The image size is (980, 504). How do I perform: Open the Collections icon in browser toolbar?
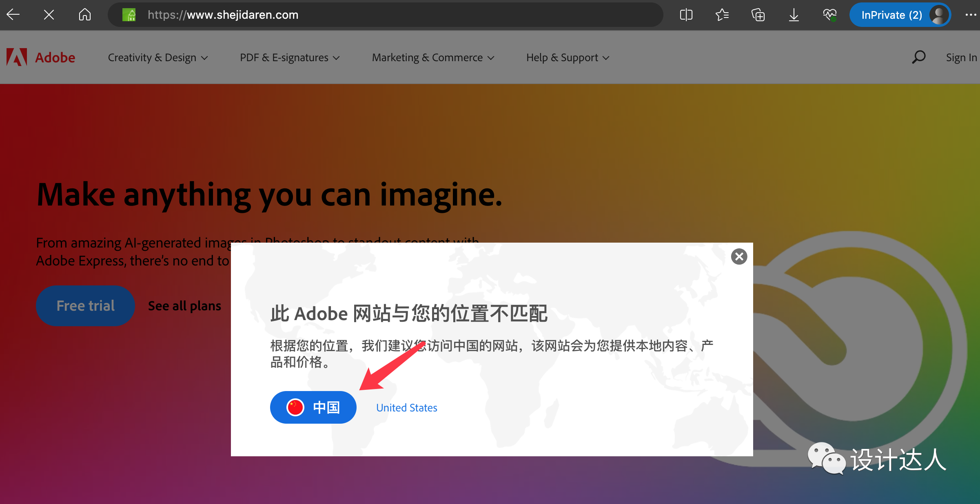coord(758,15)
